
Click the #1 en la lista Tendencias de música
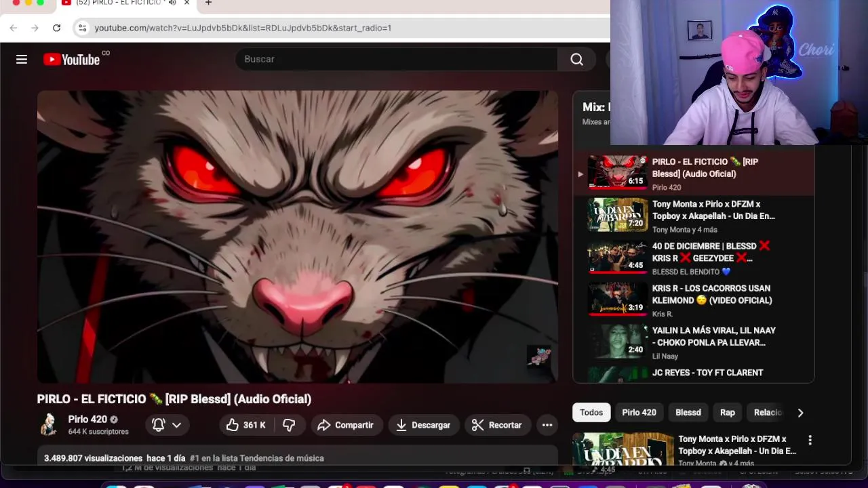pos(257,458)
